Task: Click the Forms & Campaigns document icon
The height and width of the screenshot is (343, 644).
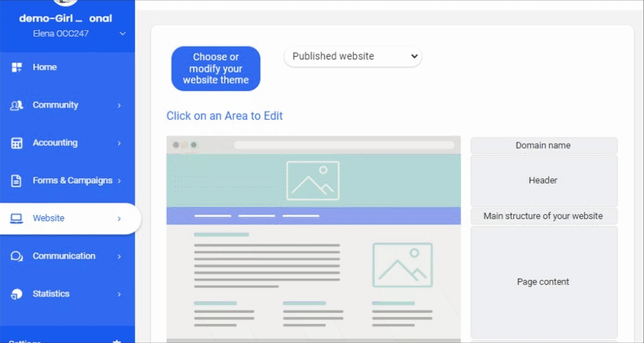Action: 17,181
